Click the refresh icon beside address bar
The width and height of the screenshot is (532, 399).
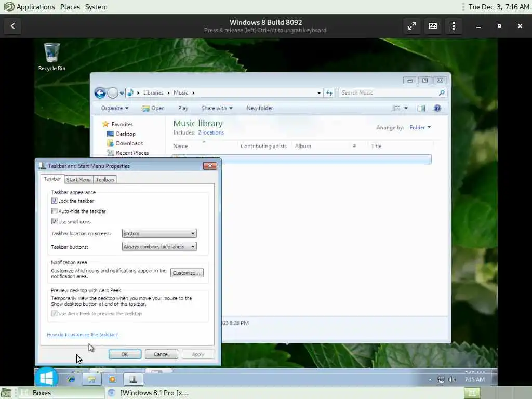click(329, 92)
